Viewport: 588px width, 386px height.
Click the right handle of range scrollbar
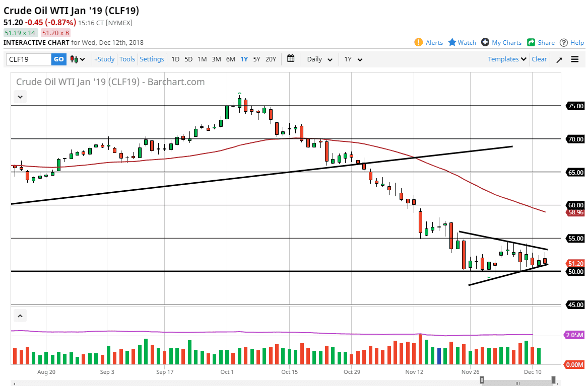(x=553, y=380)
